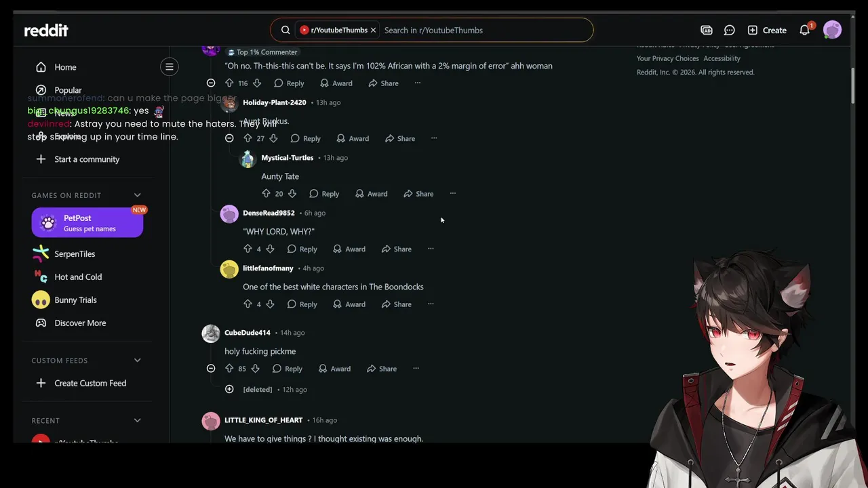Screen dimensions: 868x488
Task: Click the advertise icon in the header
Action: [707, 30]
